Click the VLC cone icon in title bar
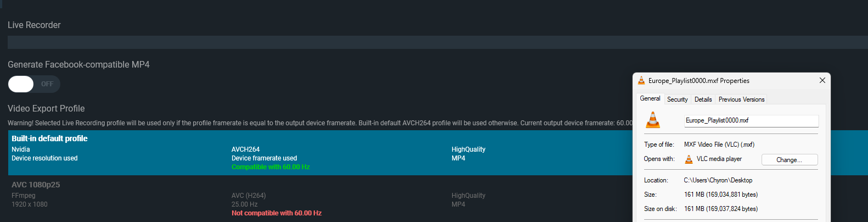The height and width of the screenshot is (222, 868). (641, 81)
